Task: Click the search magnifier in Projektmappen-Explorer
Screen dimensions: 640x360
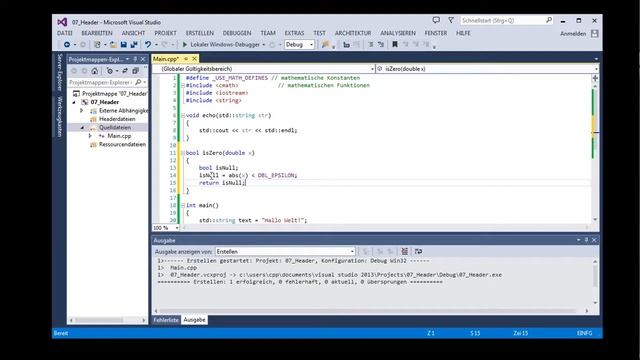Action: 138,82
